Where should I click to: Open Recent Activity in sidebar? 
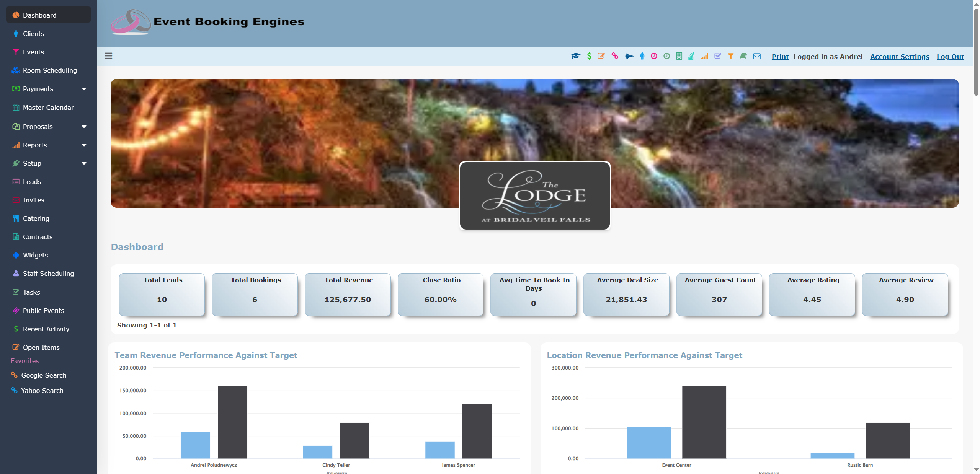coord(48,329)
